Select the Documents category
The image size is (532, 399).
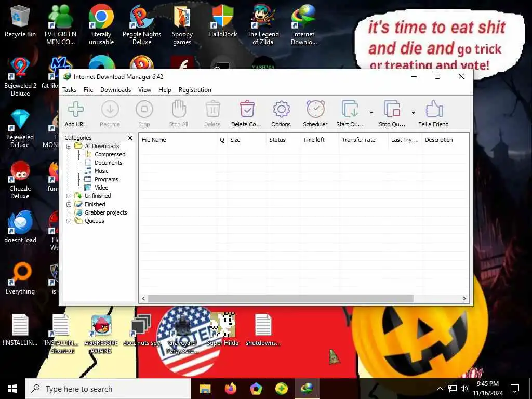pyautogui.click(x=108, y=163)
